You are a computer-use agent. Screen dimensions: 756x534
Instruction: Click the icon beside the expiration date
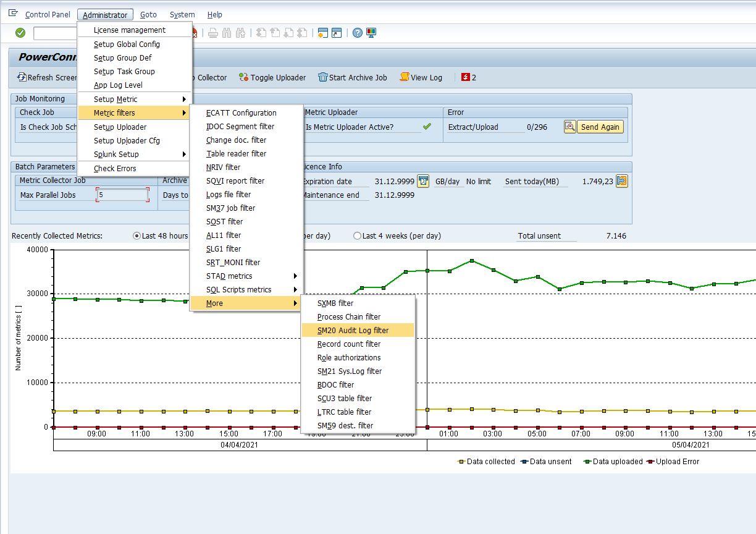coord(423,181)
